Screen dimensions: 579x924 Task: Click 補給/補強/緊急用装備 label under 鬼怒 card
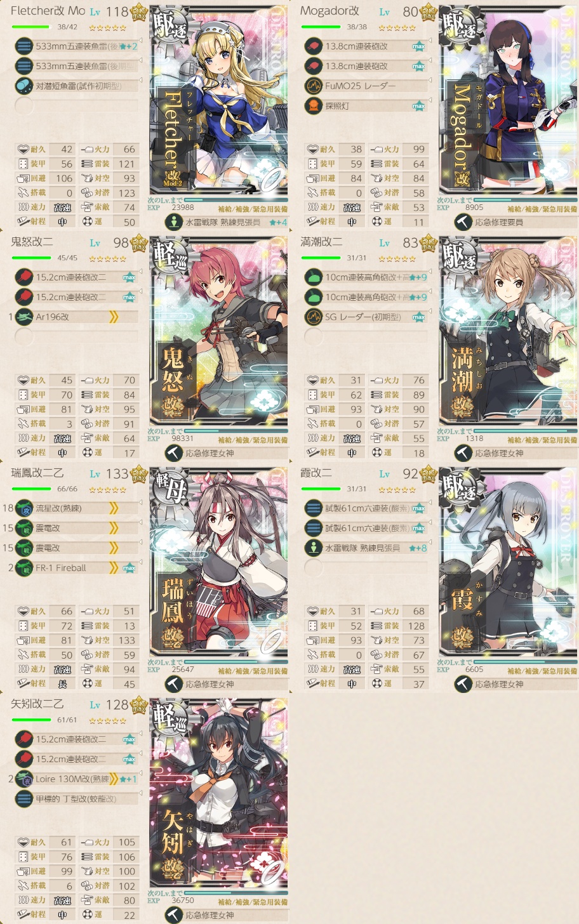click(253, 440)
